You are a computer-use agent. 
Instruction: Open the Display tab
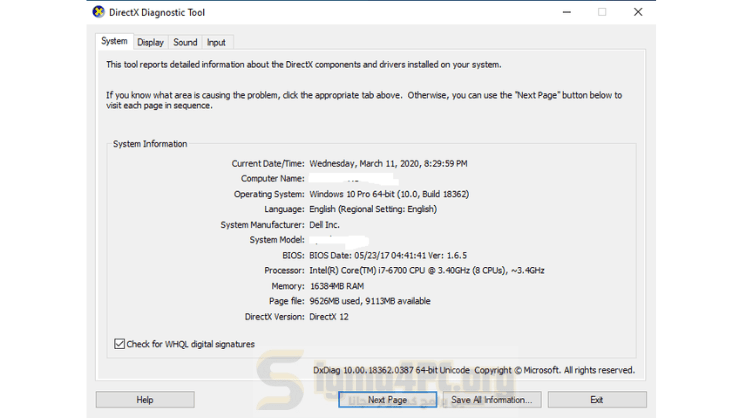point(150,42)
